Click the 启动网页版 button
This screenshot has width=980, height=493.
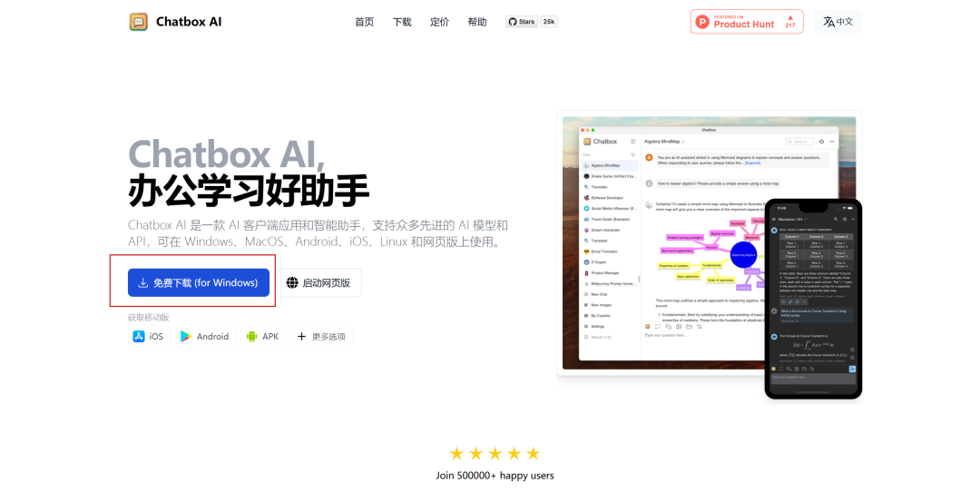(318, 282)
